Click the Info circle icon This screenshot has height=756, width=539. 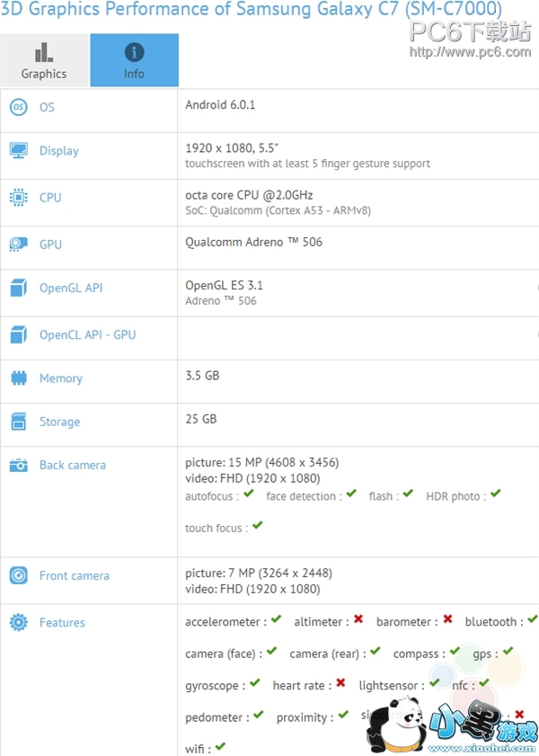[135, 52]
